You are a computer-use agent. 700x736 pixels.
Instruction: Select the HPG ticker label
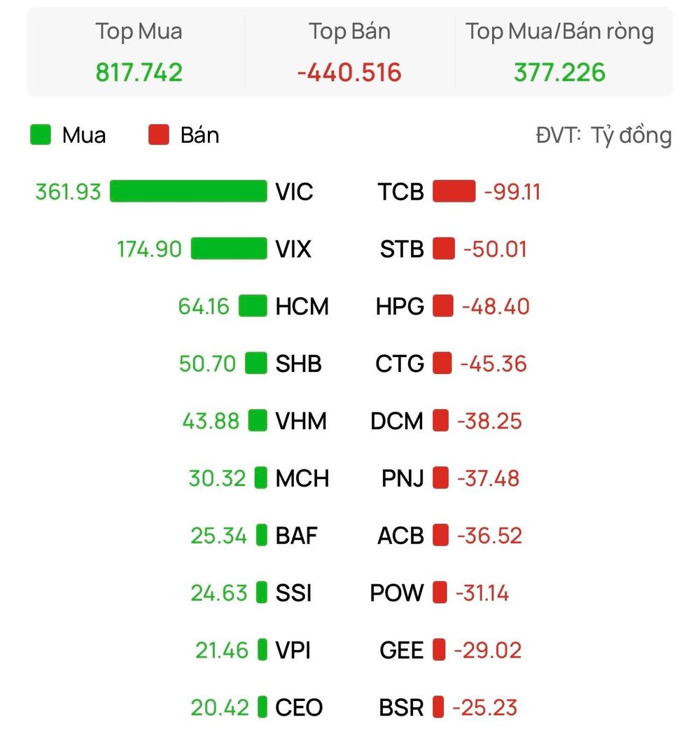400,307
